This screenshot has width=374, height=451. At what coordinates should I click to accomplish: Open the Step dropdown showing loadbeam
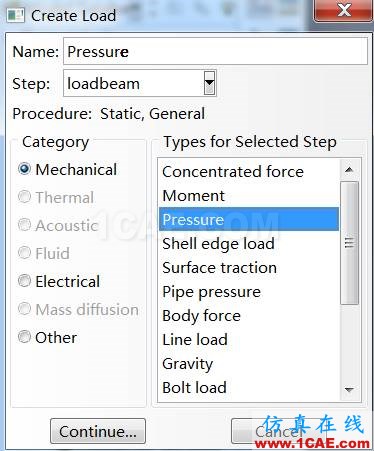click(209, 83)
